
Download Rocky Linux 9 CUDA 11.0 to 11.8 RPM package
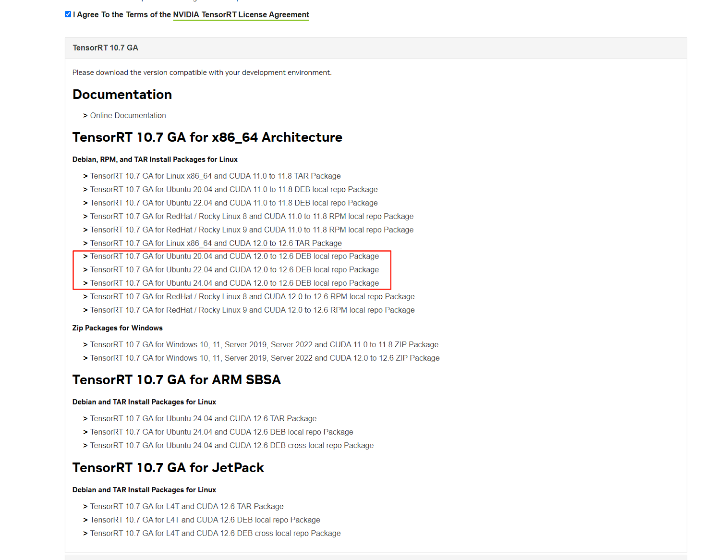252,230
